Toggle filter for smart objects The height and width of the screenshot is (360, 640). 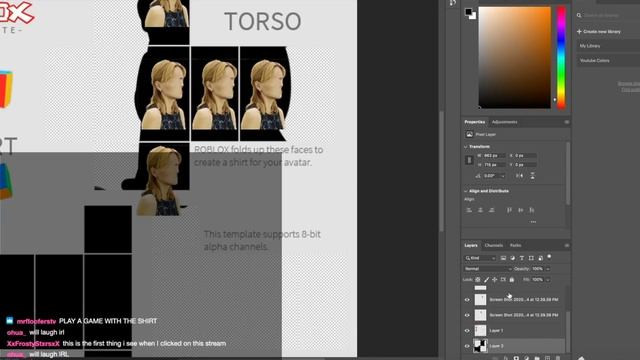coord(540,258)
